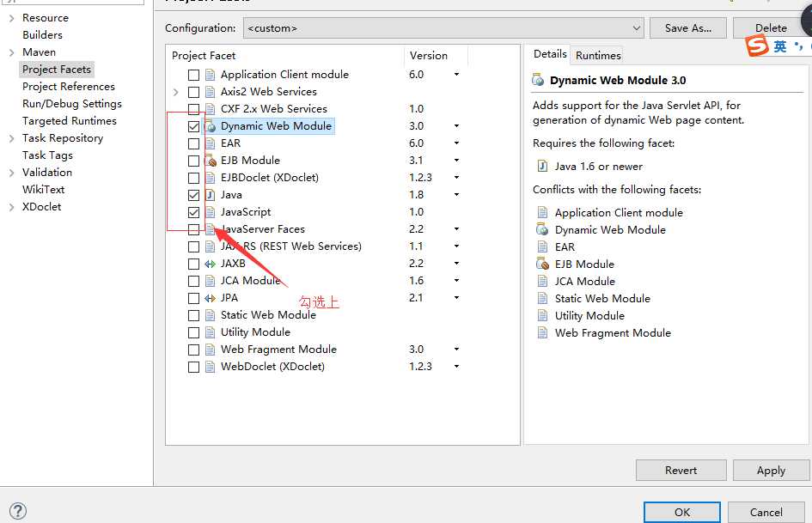Screen dimensions: 812x523
Task: Click the Cancel button
Action: pos(766,512)
